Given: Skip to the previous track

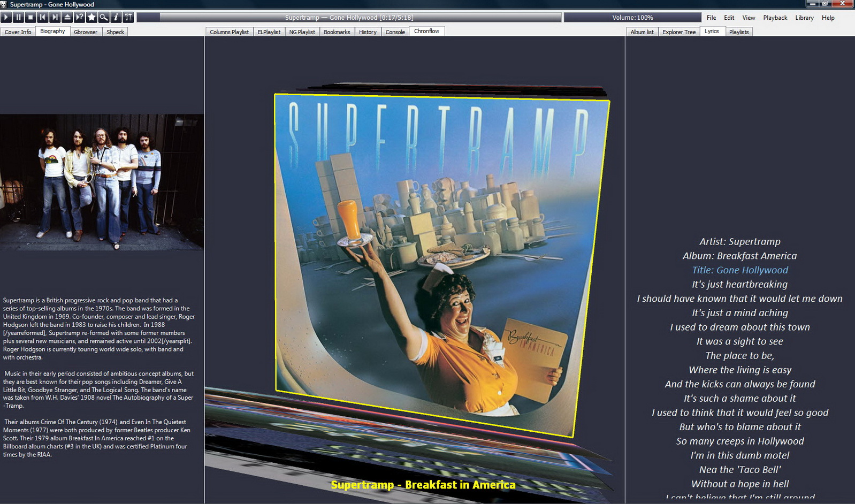Looking at the screenshot, I should pyautogui.click(x=43, y=17).
